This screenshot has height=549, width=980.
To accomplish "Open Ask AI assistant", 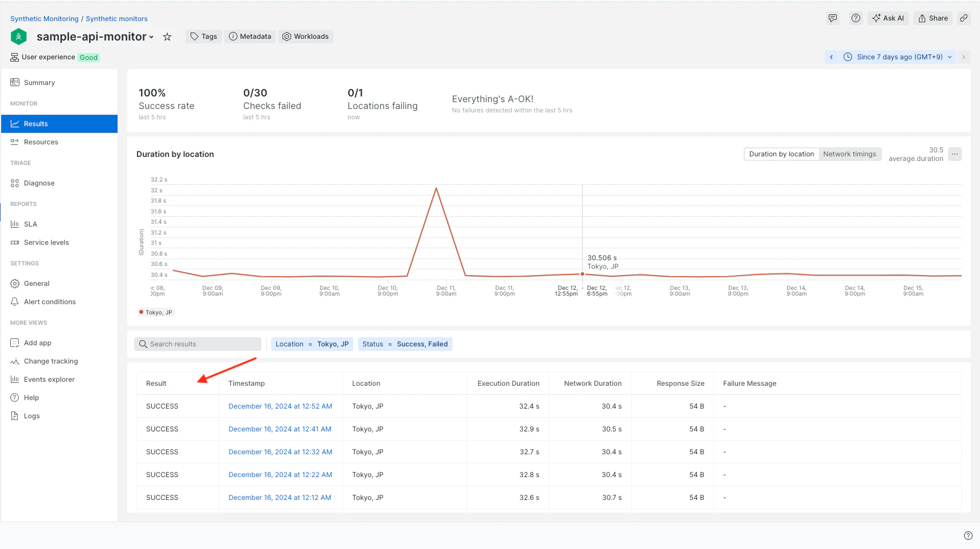I will pos(888,18).
